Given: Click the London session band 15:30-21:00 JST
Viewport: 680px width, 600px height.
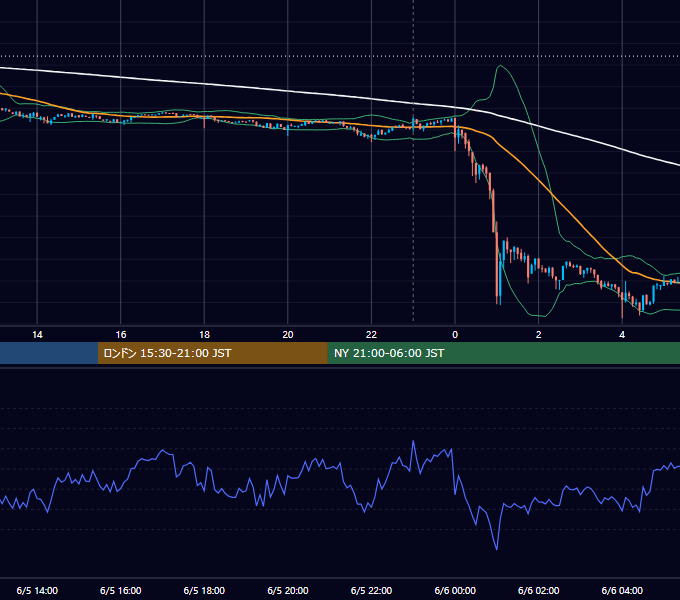Looking at the screenshot, I should 212,353.
